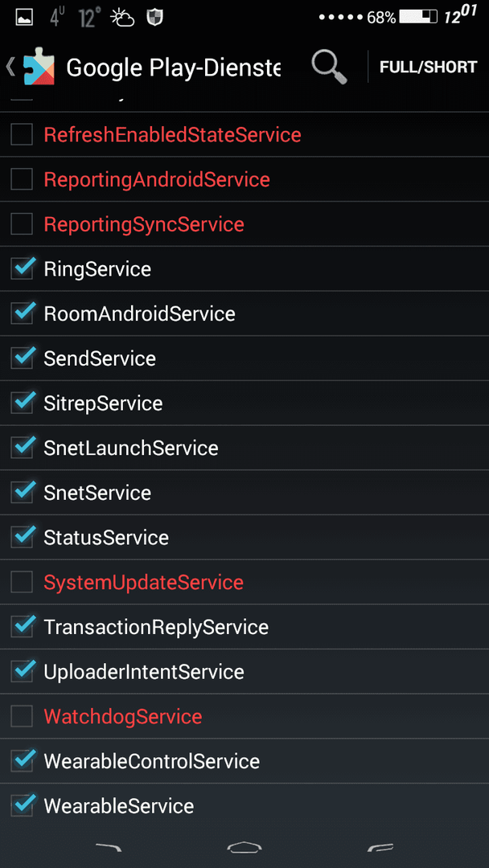Screen dimensions: 489x868
Task: Uncheck the RingService checkbox
Action: pos(23,269)
